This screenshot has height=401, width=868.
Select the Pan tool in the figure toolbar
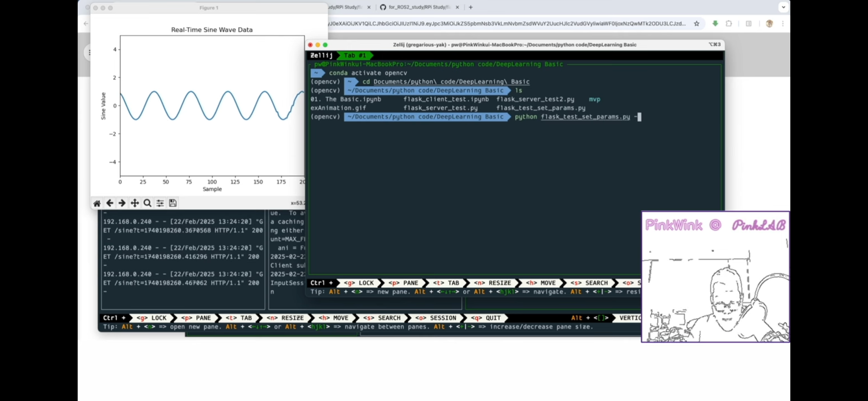135,203
